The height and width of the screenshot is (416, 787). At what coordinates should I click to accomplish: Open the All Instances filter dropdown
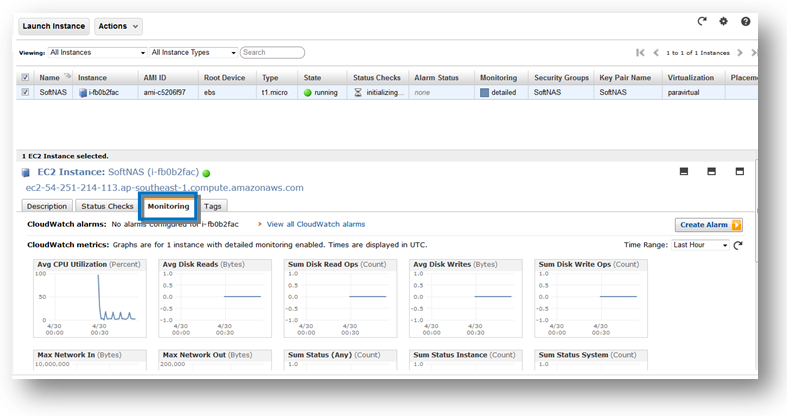(97, 52)
